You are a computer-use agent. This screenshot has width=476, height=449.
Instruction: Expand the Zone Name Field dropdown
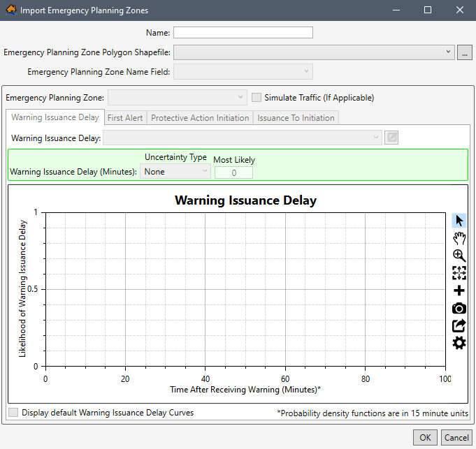pos(243,71)
